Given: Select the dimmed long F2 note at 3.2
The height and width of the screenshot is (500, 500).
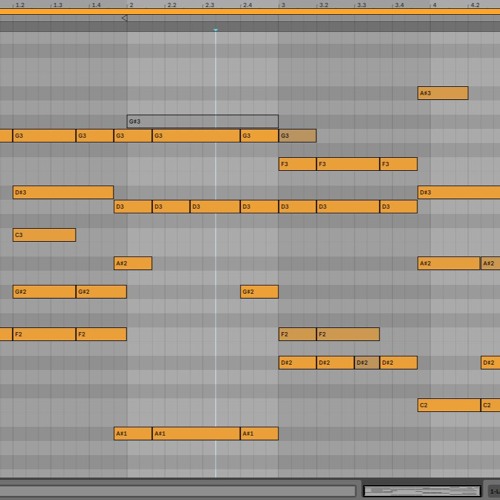Looking at the screenshot, I should coord(348,334).
